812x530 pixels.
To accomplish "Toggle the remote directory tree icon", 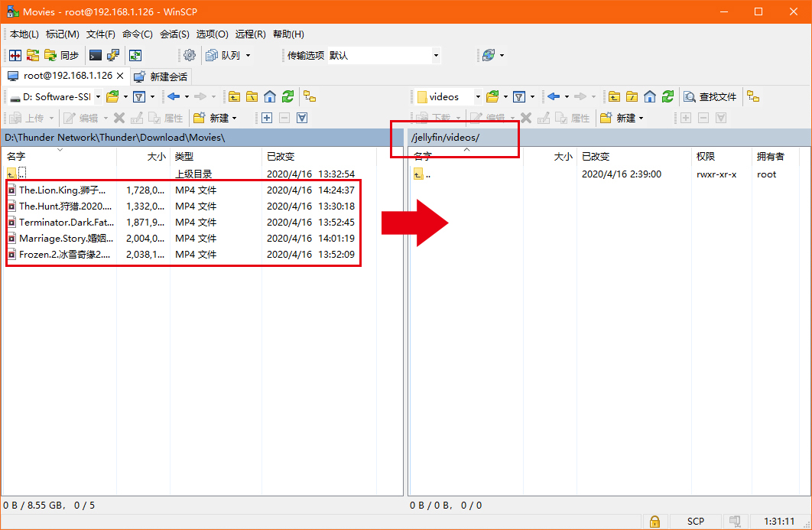I will click(x=753, y=97).
